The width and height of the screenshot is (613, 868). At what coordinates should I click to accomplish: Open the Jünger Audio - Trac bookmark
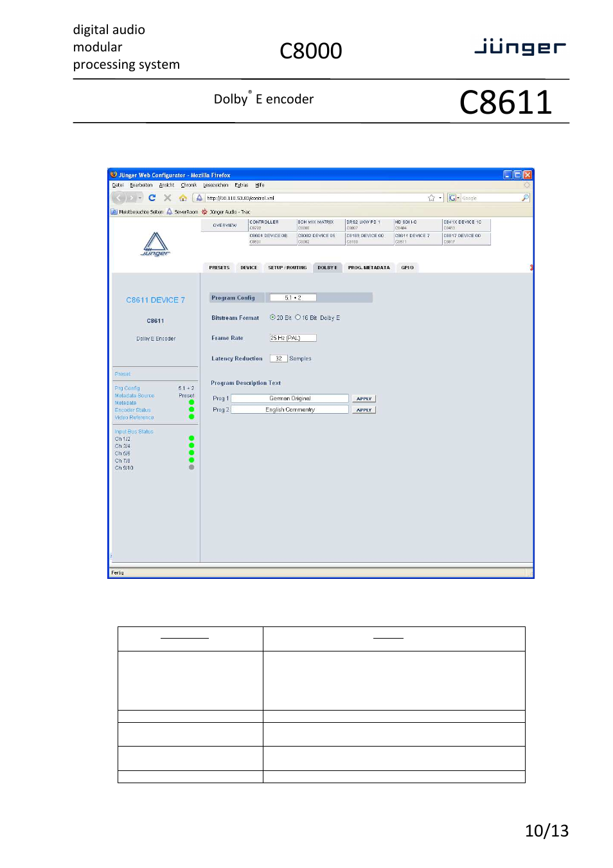click(226, 211)
